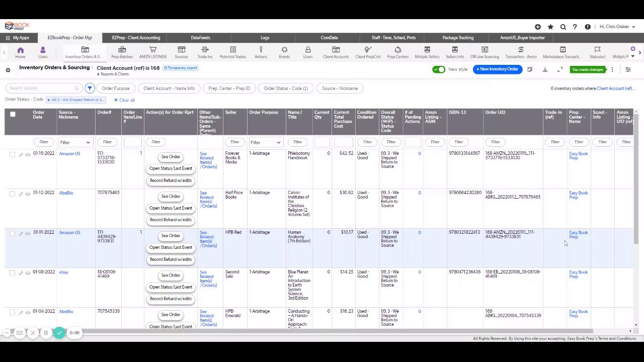Open the Client Accounts icon
The image size is (644, 362).
[336, 50]
